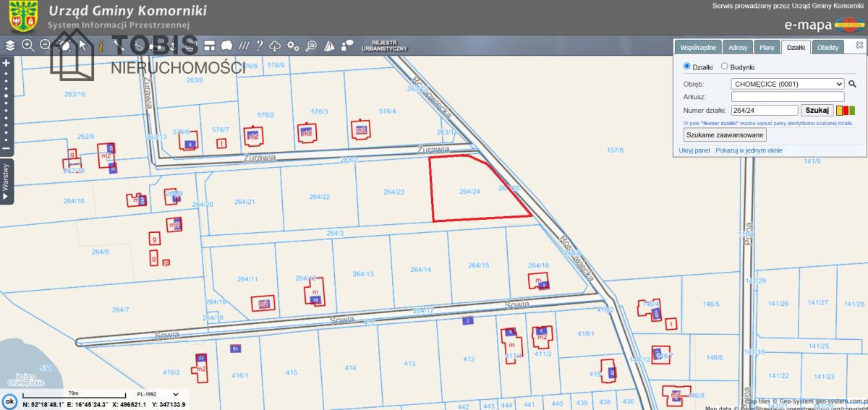Click the Ukryj panel link

pyautogui.click(x=694, y=150)
